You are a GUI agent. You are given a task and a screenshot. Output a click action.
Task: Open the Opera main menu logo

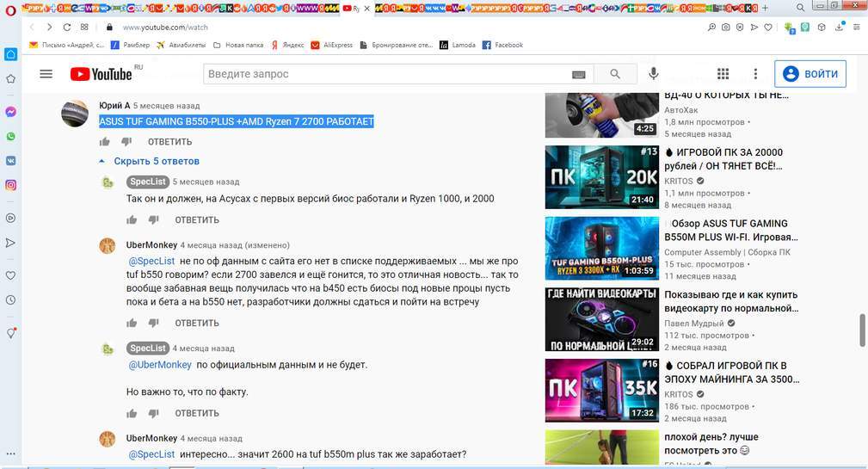coord(10,10)
